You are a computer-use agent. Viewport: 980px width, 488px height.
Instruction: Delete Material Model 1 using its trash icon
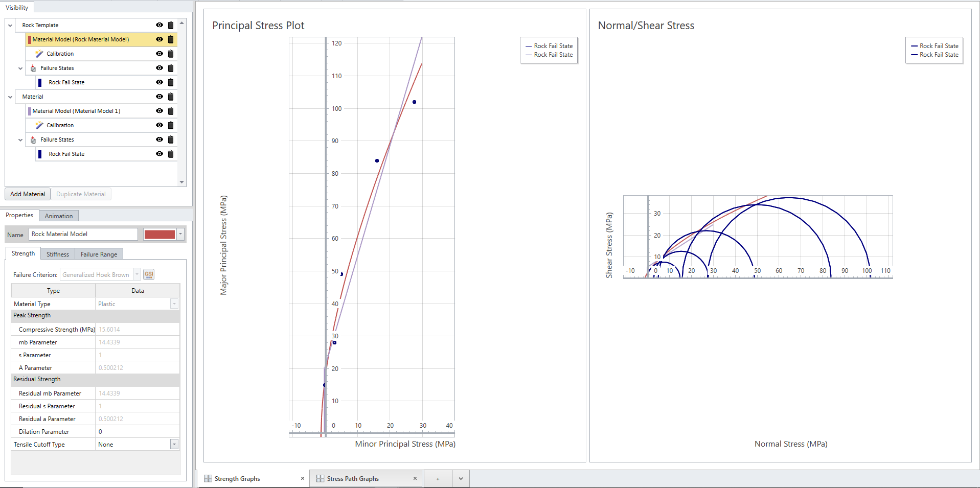pos(171,111)
